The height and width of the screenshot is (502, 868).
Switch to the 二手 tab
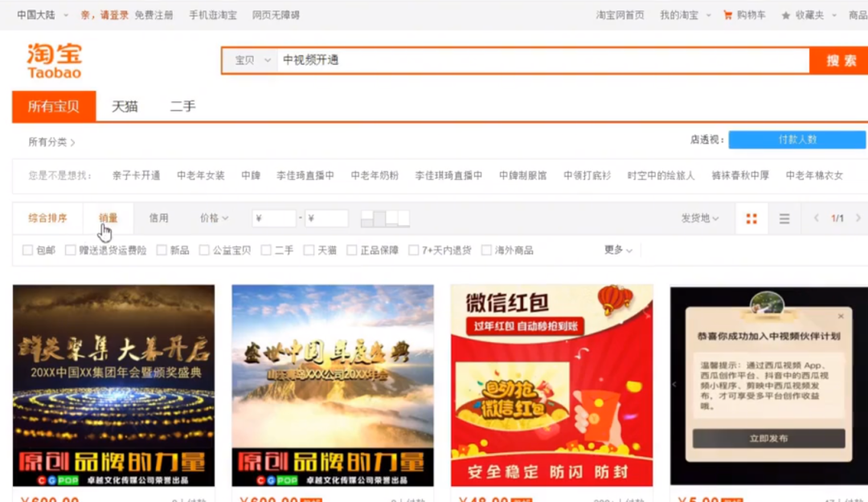(x=182, y=106)
